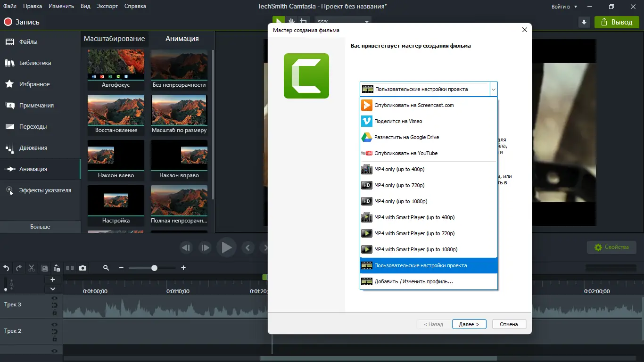Collapse the production preset dropdown arrow
The width and height of the screenshot is (644, 362).
click(494, 89)
